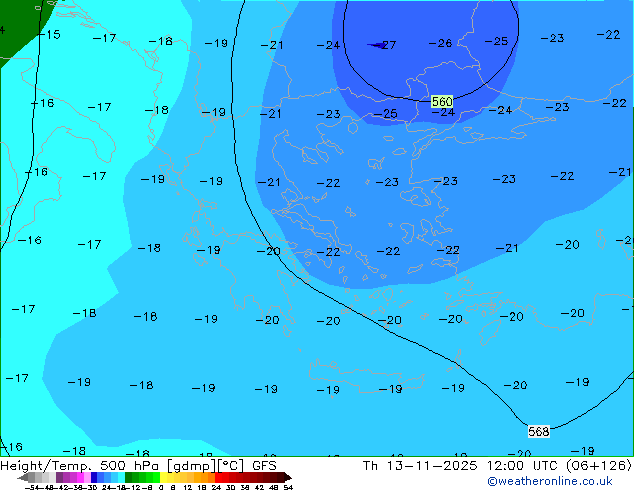The height and width of the screenshot is (490, 634).
Task: Click the GFS model name text
Action: click(264, 466)
